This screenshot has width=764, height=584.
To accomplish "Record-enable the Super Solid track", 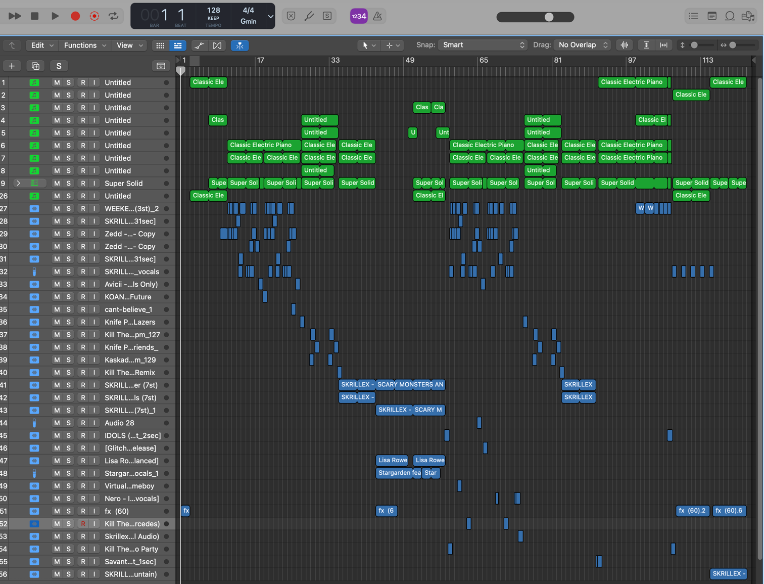I will (x=83, y=183).
